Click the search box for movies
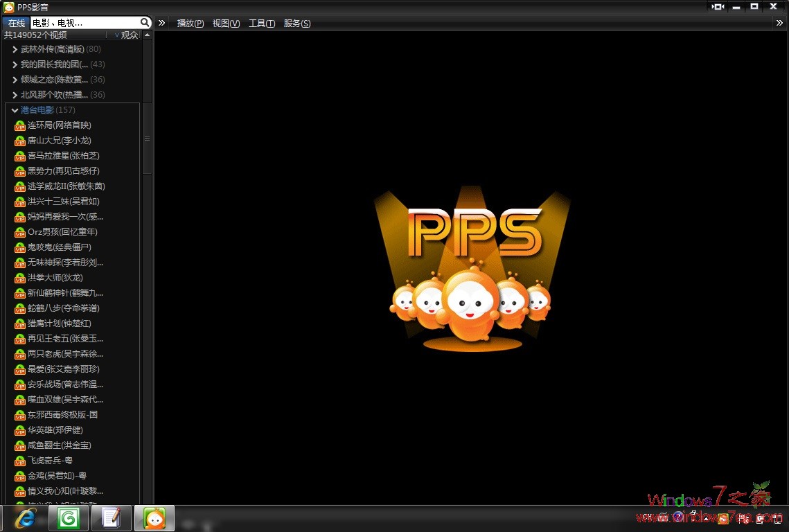 coord(83,23)
